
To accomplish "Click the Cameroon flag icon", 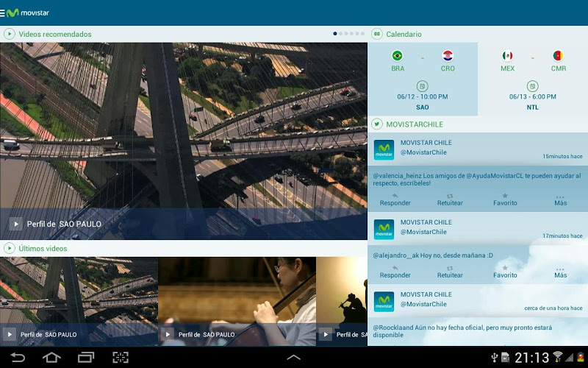I will [x=558, y=56].
